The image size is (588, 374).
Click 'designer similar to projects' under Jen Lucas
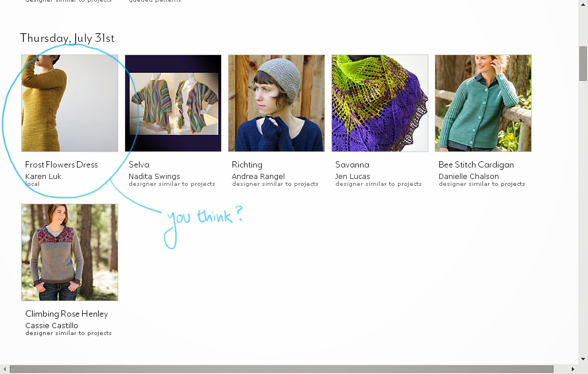point(378,184)
